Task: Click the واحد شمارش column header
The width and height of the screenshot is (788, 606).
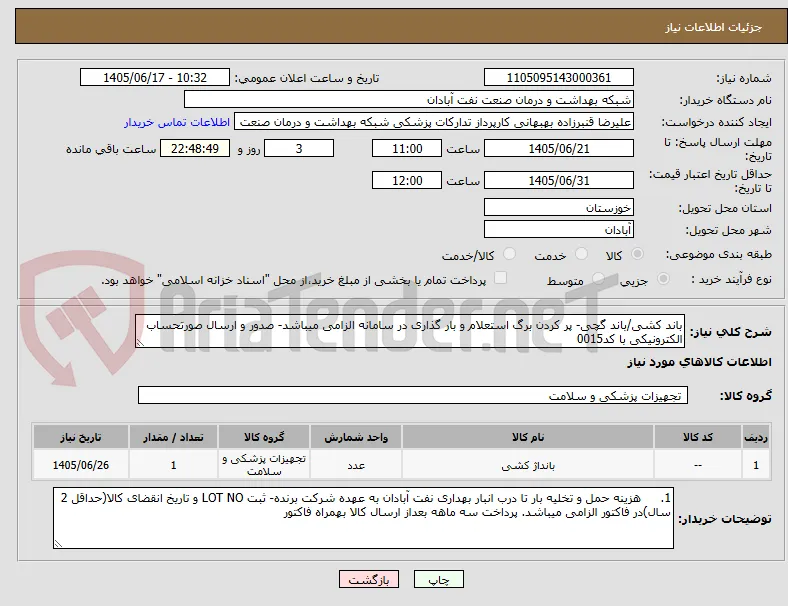Action: click(356, 437)
